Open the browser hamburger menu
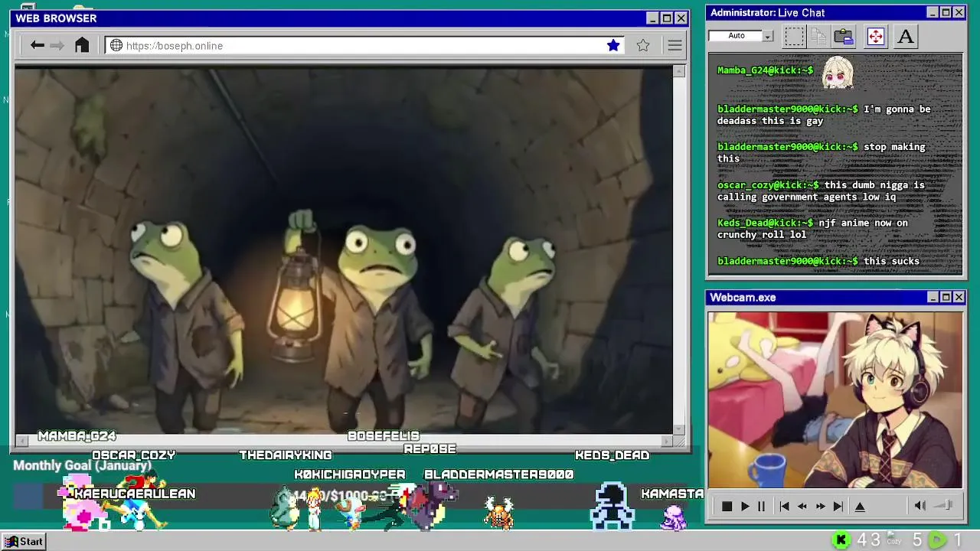 click(675, 46)
